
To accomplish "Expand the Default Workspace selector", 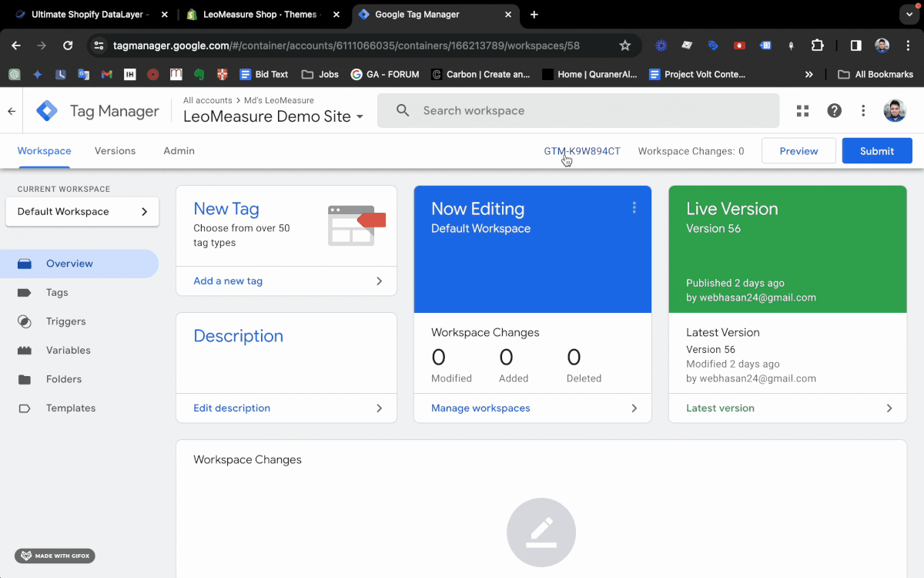I will (82, 211).
